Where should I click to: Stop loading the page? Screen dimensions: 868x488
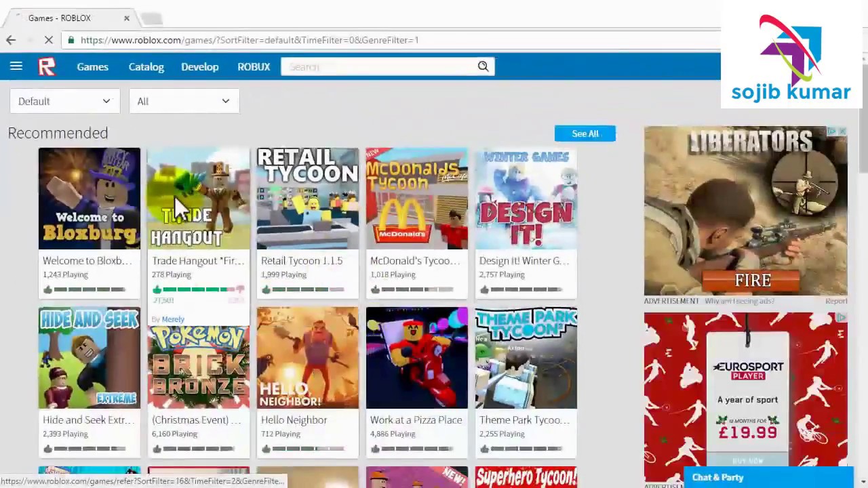(x=49, y=40)
